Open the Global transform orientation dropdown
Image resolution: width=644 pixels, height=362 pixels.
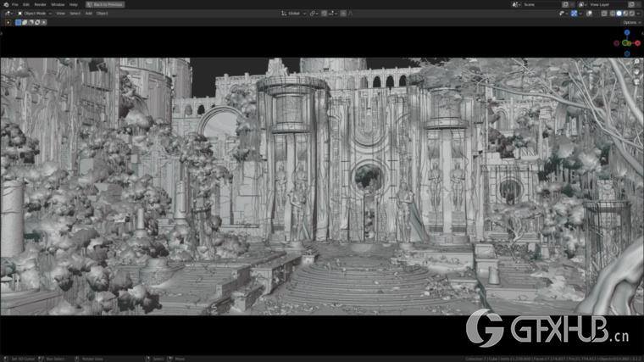coord(294,14)
